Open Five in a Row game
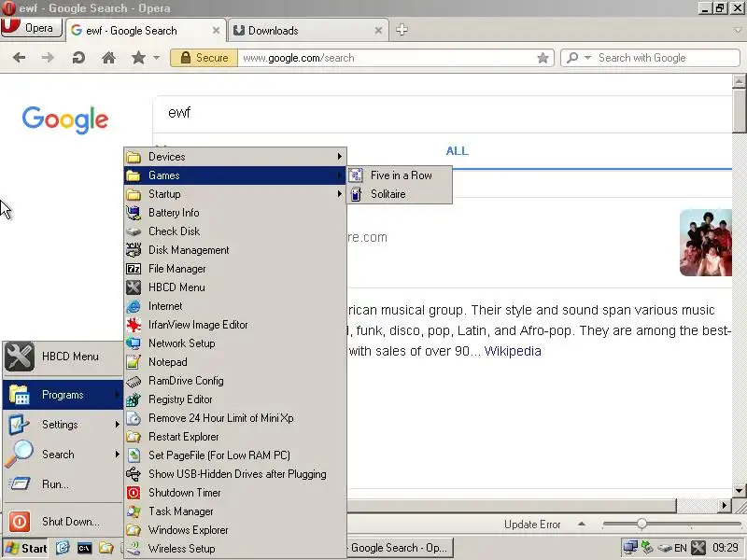This screenshot has height=560, width=747. [x=400, y=175]
